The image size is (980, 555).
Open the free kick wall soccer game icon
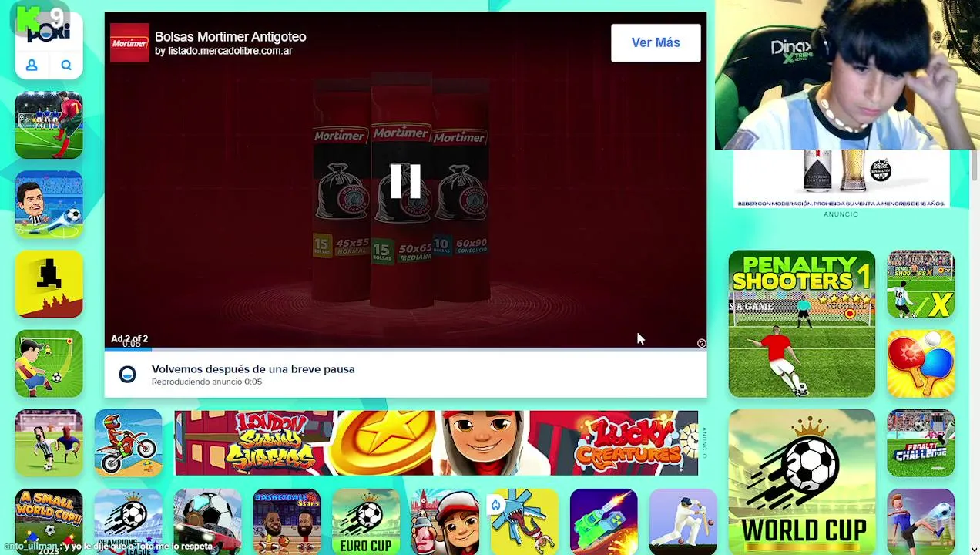tap(49, 125)
